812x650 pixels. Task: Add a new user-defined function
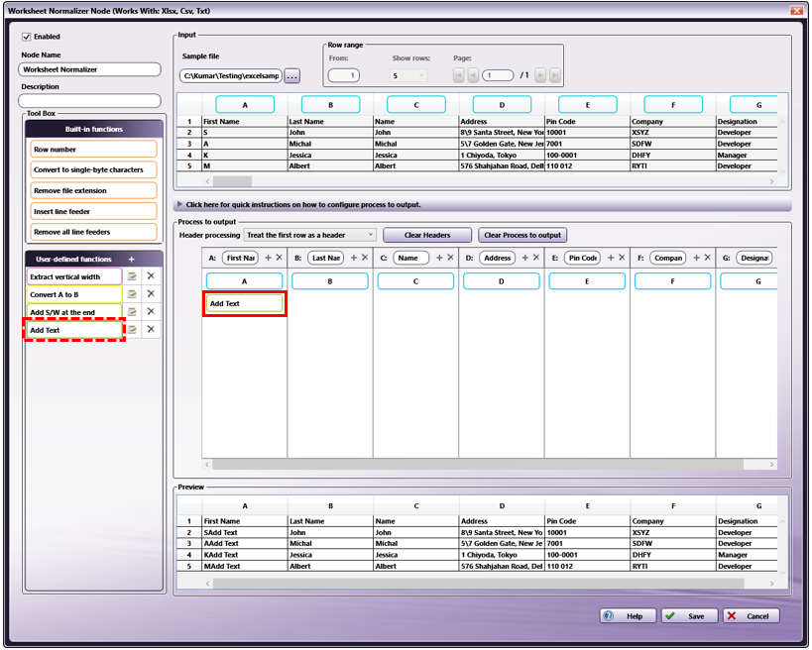(132, 260)
